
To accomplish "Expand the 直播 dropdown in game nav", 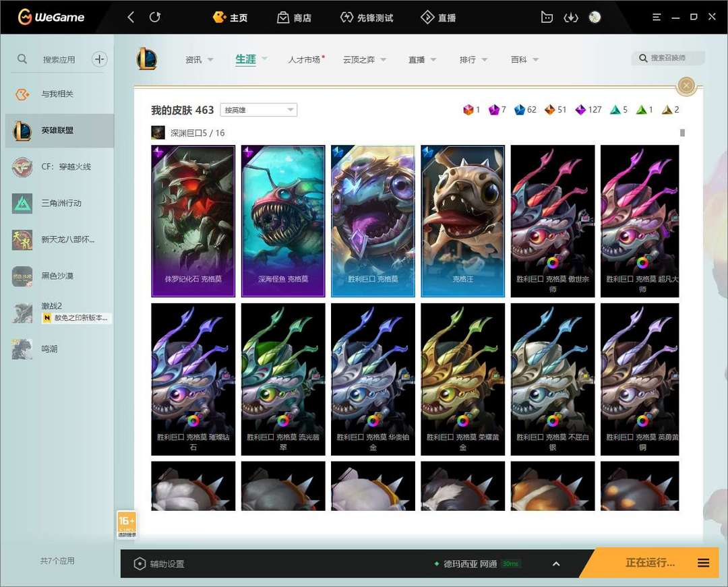I will (422, 60).
